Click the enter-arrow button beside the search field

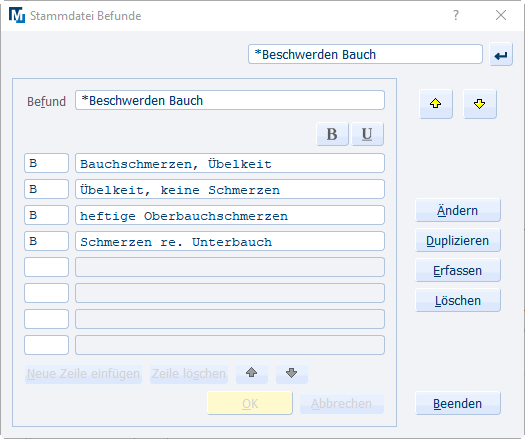501,55
